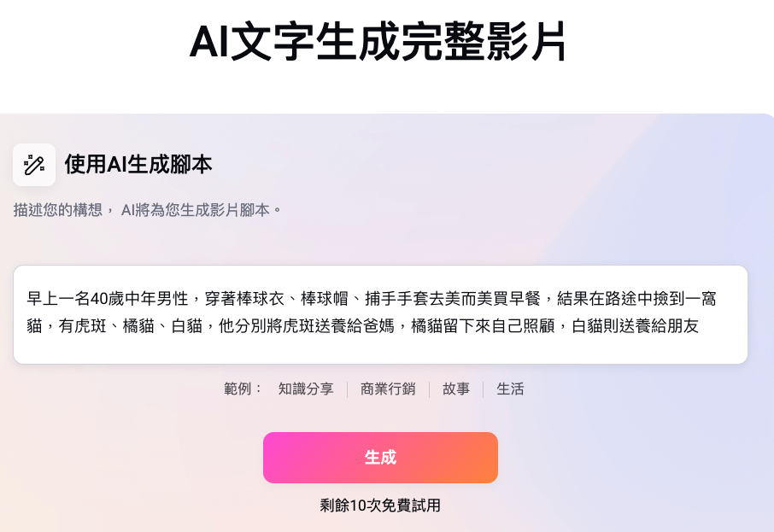Screen dimensions: 774x532
Task: Click the 剩餘10次免費試用 trial notice
Action: click(380, 504)
